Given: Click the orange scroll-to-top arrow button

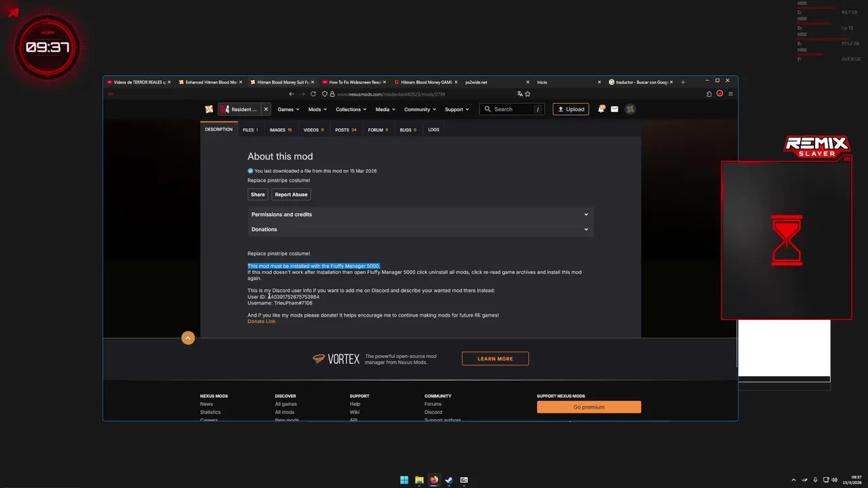Looking at the screenshot, I should click(x=188, y=338).
